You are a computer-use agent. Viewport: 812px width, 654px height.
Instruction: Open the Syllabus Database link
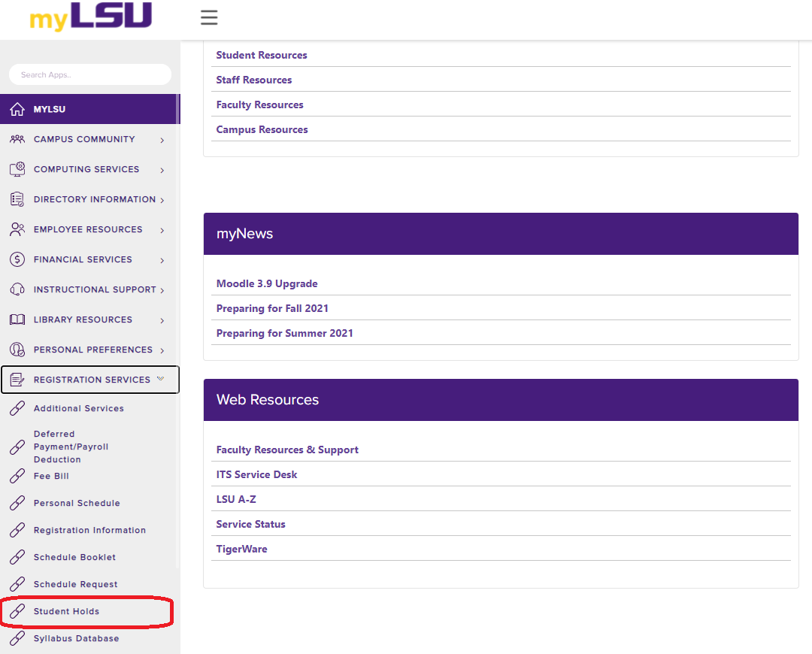tap(76, 638)
